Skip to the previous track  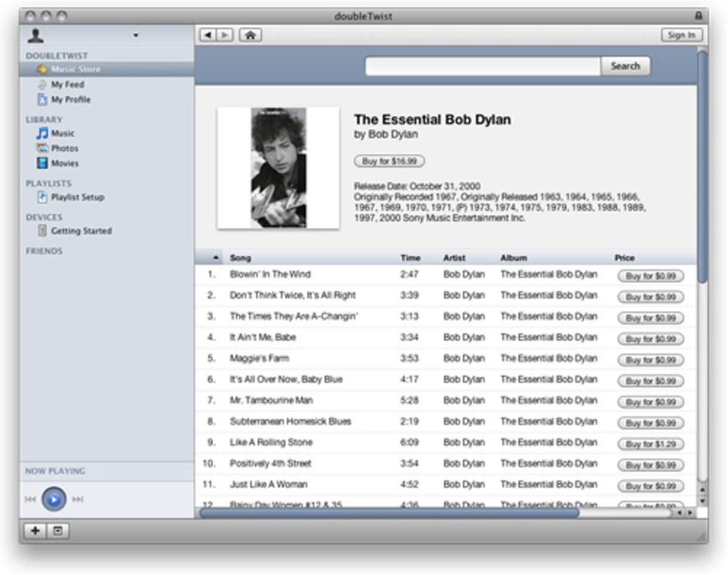click(x=30, y=499)
